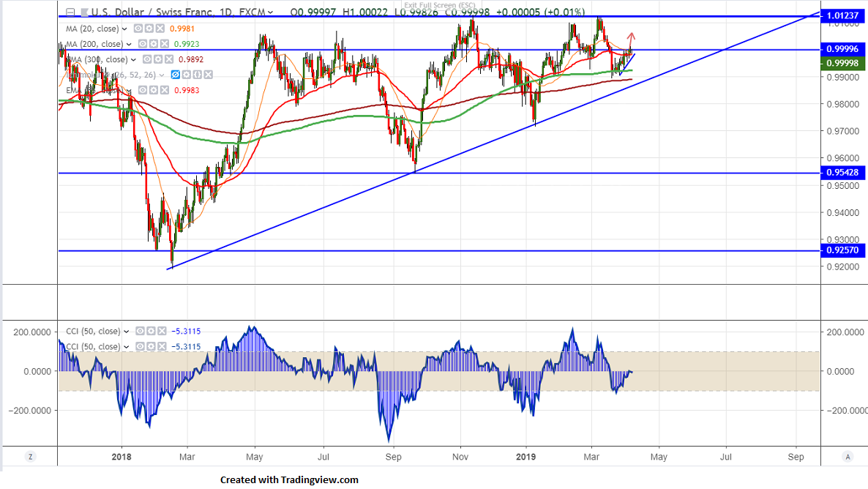This screenshot has width=868, height=489.
Task: Open the U.S. Dollar / Swiss Franc symbol dropdown
Action: [x=271, y=12]
